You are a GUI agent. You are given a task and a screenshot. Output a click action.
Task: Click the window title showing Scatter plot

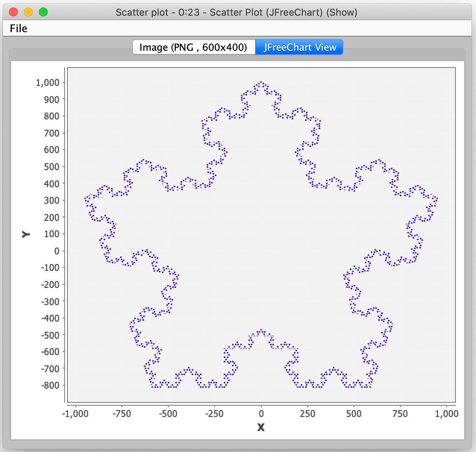coord(238,12)
